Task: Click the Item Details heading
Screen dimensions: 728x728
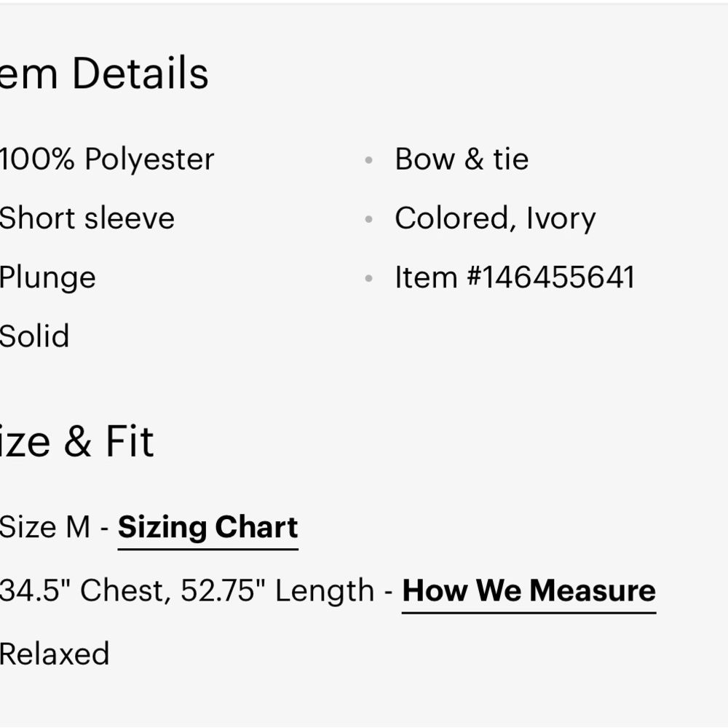Action: pyautogui.click(x=104, y=73)
